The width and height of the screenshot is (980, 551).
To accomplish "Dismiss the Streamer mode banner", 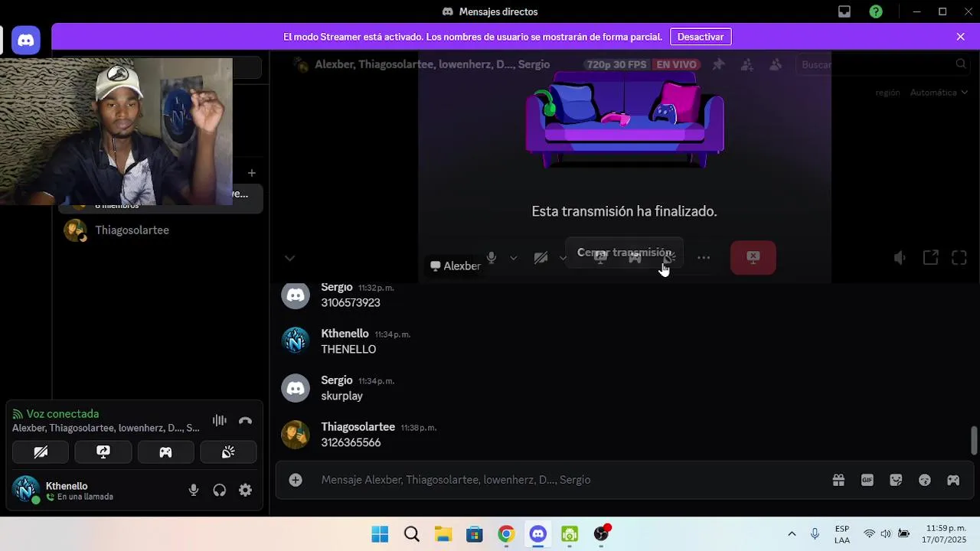I will pyautogui.click(x=960, y=37).
